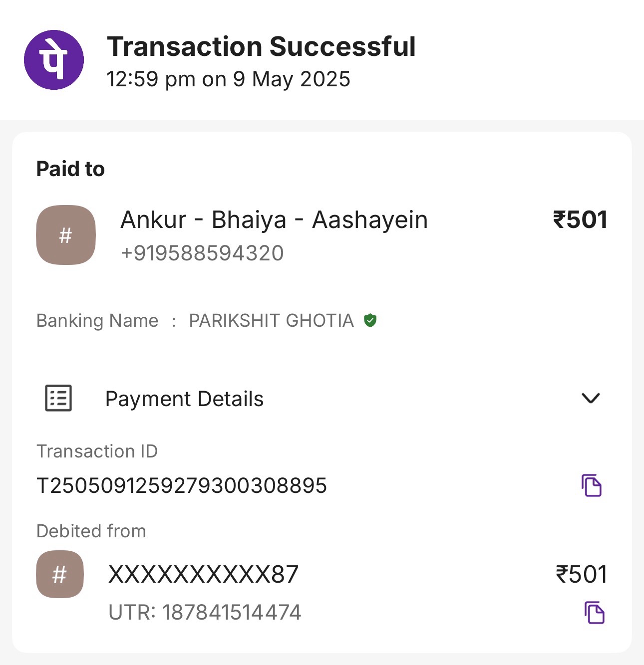Tap the green verified shield badge
The width and height of the screenshot is (644, 665).
pos(370,320)
